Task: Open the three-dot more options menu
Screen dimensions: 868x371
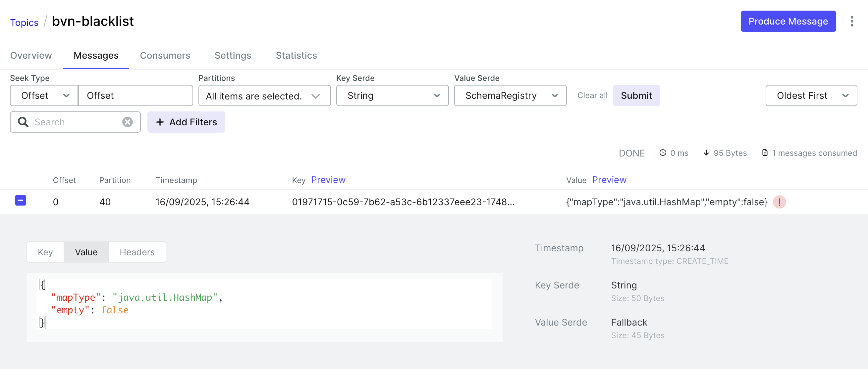Action: (x=851, y=21)
